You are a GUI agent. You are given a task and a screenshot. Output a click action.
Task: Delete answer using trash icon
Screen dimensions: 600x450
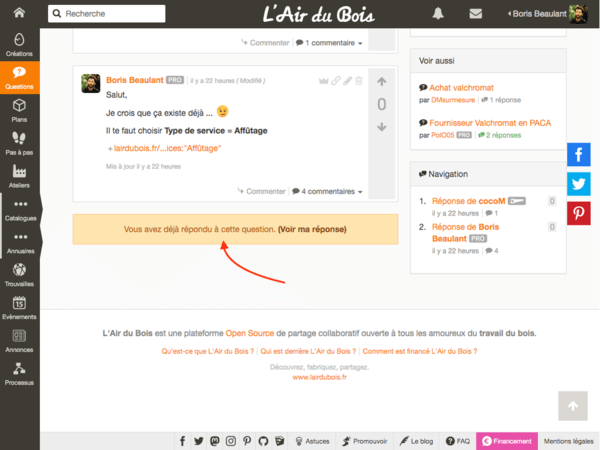tap(360, 81)
